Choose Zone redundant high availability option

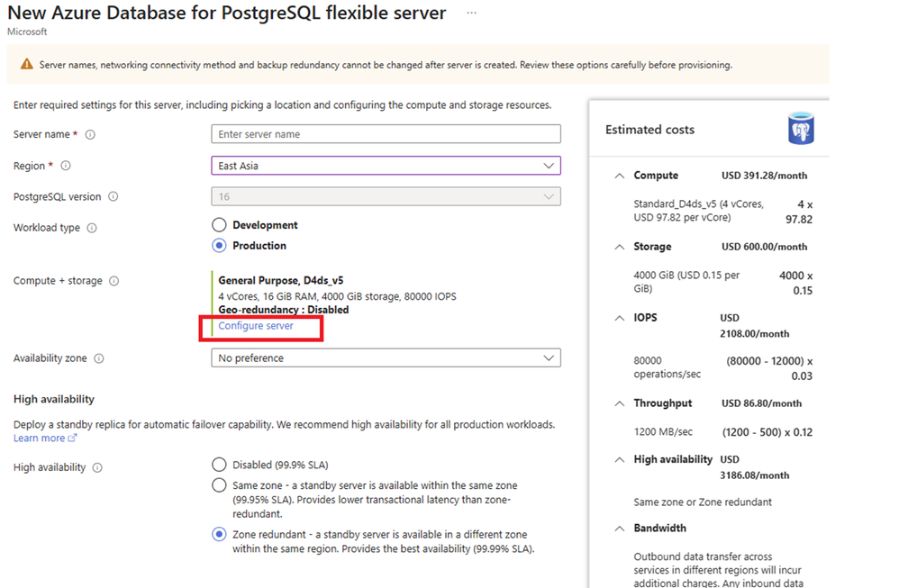point(219,534)
